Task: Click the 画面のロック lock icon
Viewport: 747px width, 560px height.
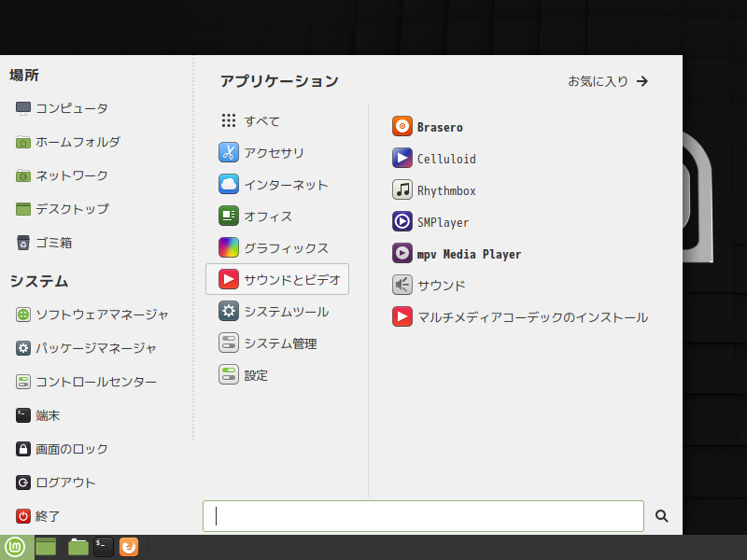Action: 22,449
